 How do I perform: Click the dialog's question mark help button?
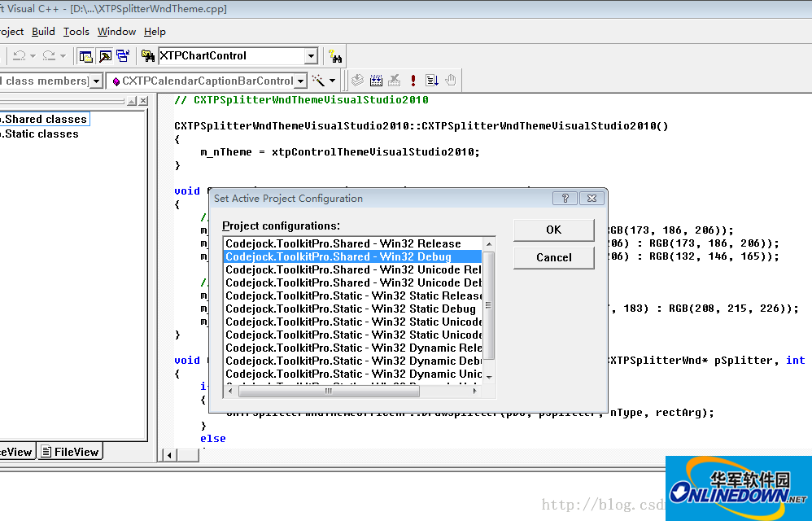(x=565, y=199)
